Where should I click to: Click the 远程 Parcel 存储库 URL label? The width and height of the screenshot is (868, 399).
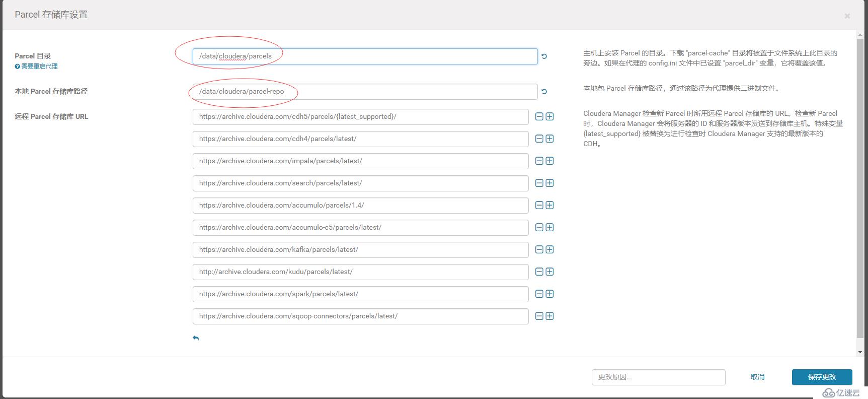[51, 117]
